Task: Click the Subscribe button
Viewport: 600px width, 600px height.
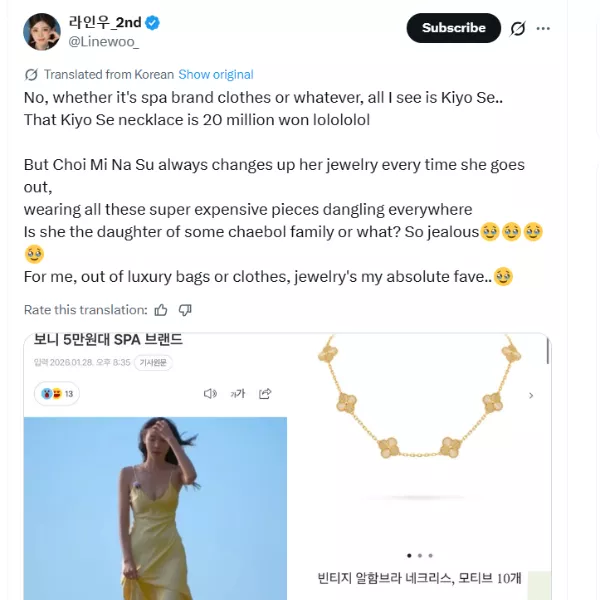Action: tap(453, 28)
